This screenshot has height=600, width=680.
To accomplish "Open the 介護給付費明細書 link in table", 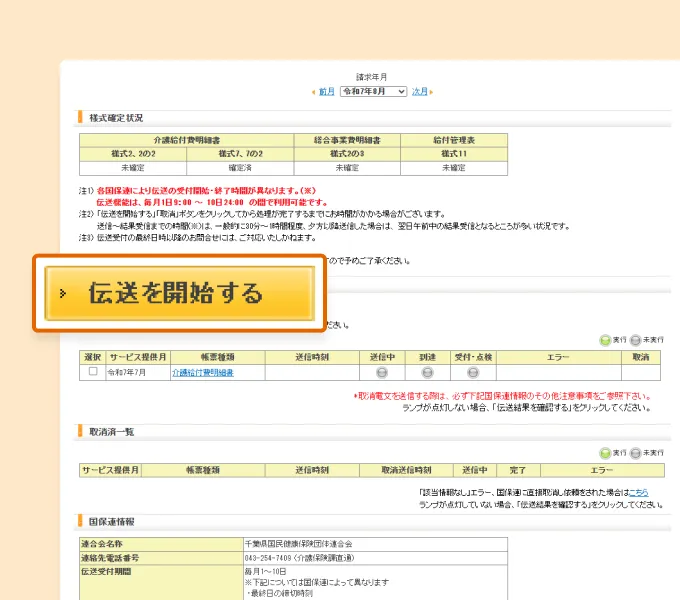I will click(x=203, y=372).
